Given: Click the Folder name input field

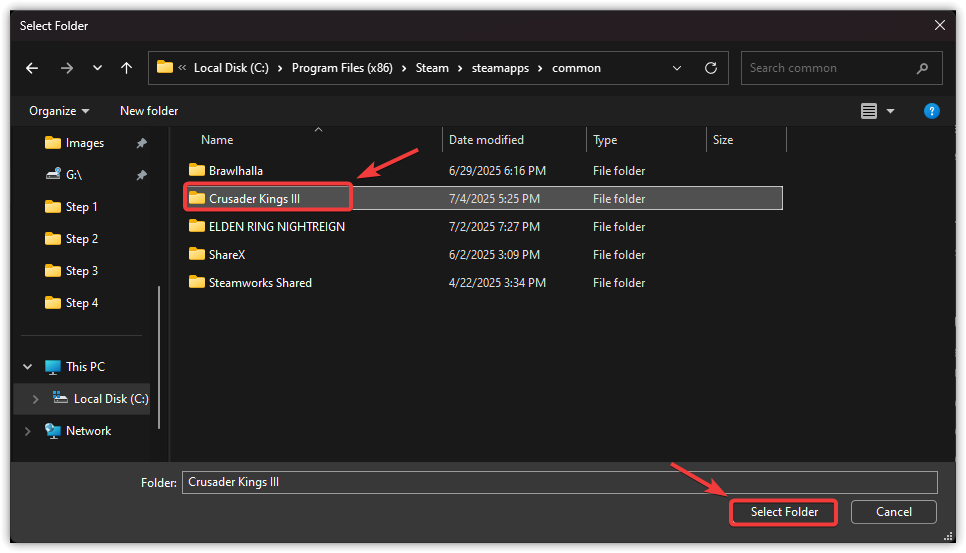Looking at the screenshot, I should click(x=559, y=482).
